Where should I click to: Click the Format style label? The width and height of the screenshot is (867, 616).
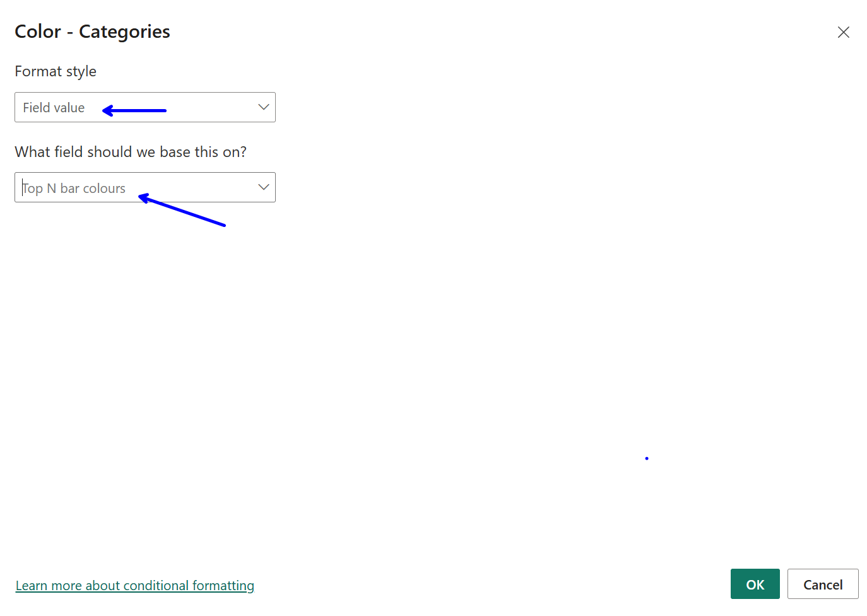[56, 71]
